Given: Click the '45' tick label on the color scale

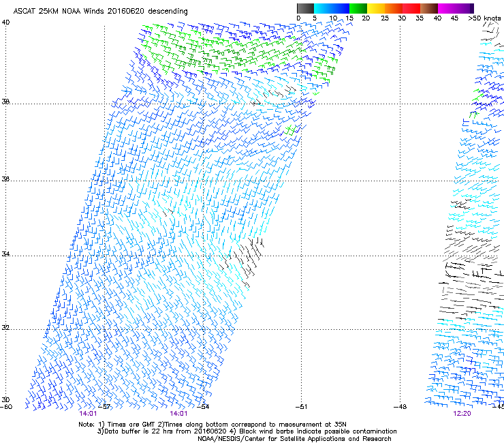Looking at the screenshot, I should click(x=454, y=18).
